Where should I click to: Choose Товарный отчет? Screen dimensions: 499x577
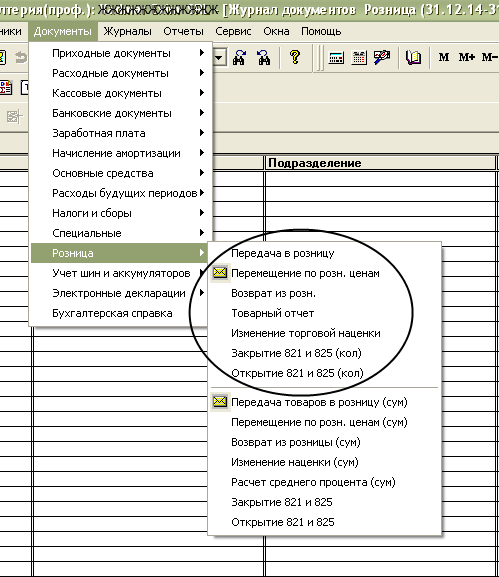click(x=325, y=313)
